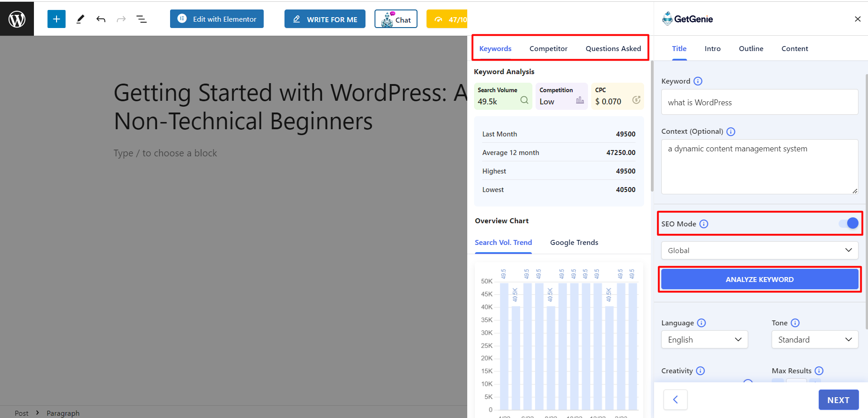
Task: Expand the Global region dropdown
Action: 759,250
